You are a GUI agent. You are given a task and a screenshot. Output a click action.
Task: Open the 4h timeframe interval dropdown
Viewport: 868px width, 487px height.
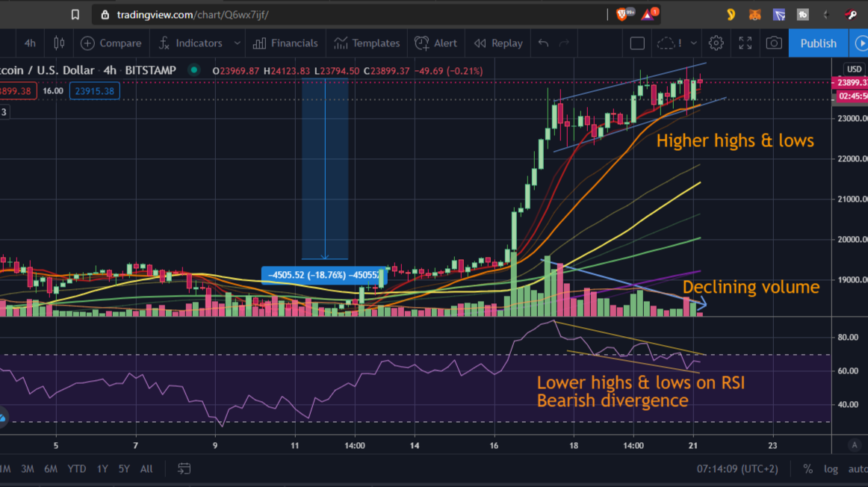[x=30, y=43]
